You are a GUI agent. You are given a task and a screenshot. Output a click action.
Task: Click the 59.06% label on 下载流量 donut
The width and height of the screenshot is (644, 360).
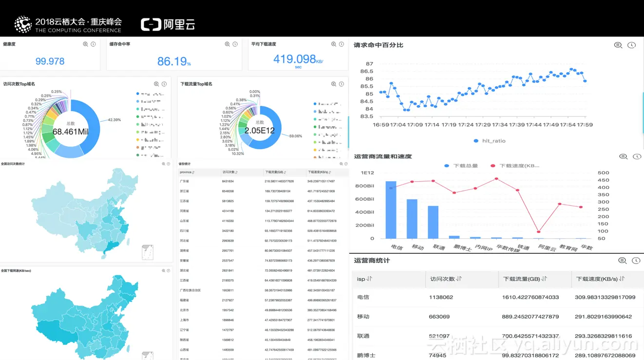[296, 136]
